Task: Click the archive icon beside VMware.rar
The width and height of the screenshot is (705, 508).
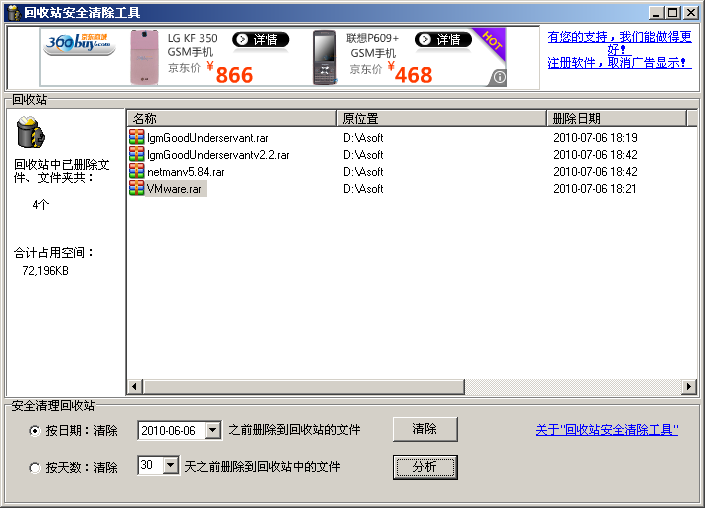Action: (x=137, y=188)
